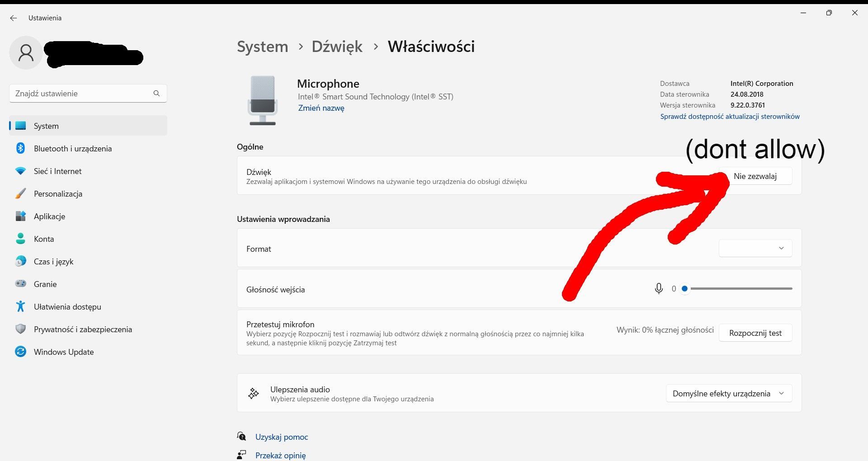Open Prywatność i zabezpieczenia settings

pos(83,329)
